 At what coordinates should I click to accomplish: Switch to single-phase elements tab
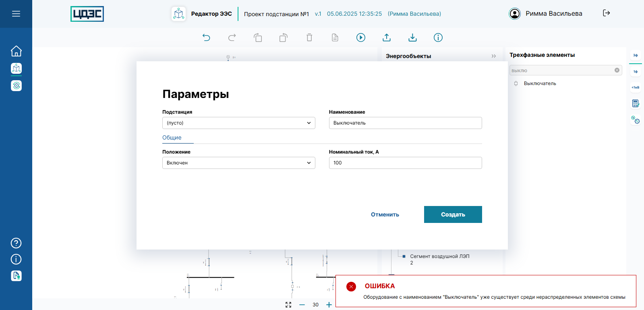pyautogui.click(x=636, y=72)
